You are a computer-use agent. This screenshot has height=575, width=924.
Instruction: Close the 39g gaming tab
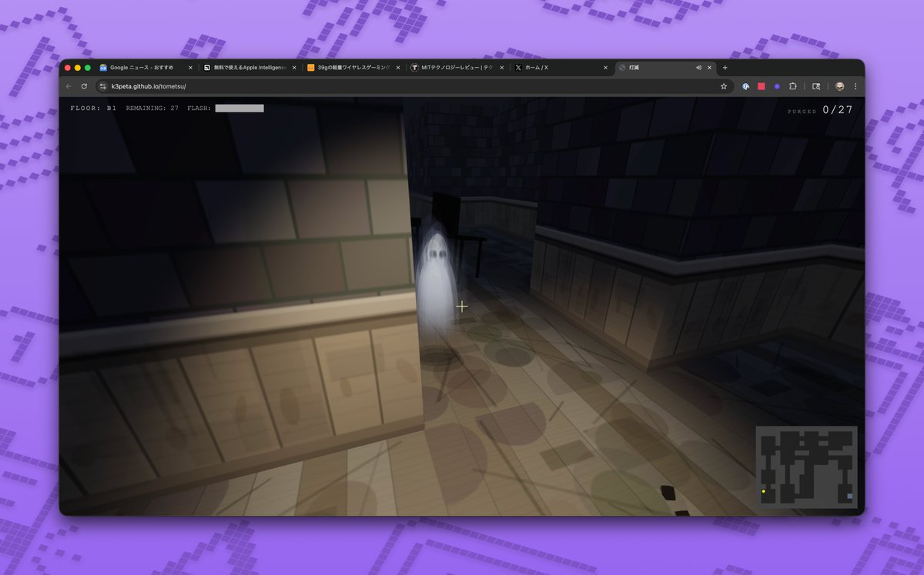(x=398, y=68)
